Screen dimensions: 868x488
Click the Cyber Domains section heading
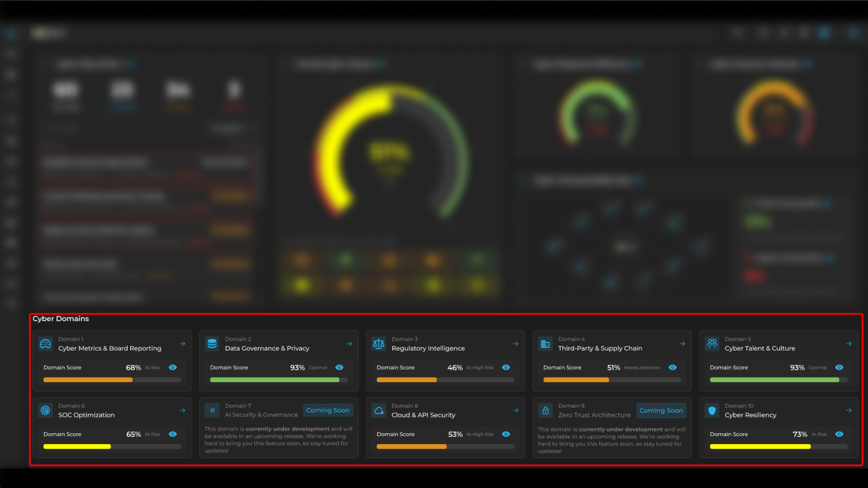pos(61,319)
